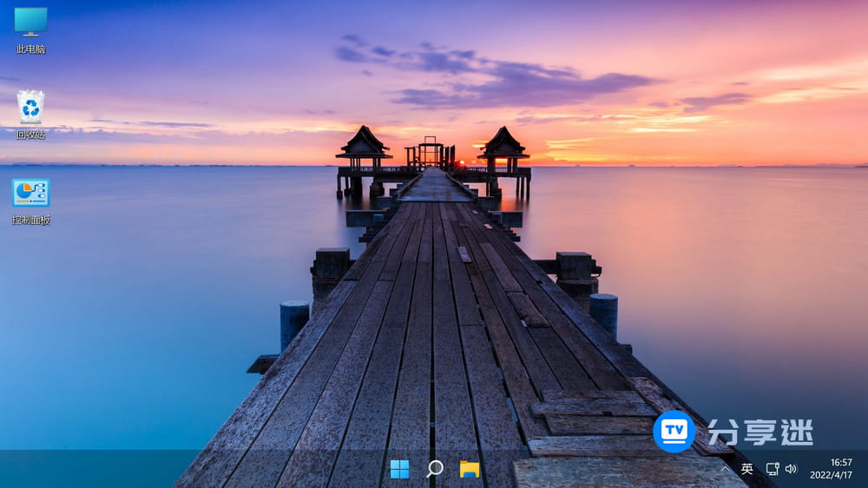868x488 pixels.
Task: Click the volume speaker tray icon
Action: point(791,469)
